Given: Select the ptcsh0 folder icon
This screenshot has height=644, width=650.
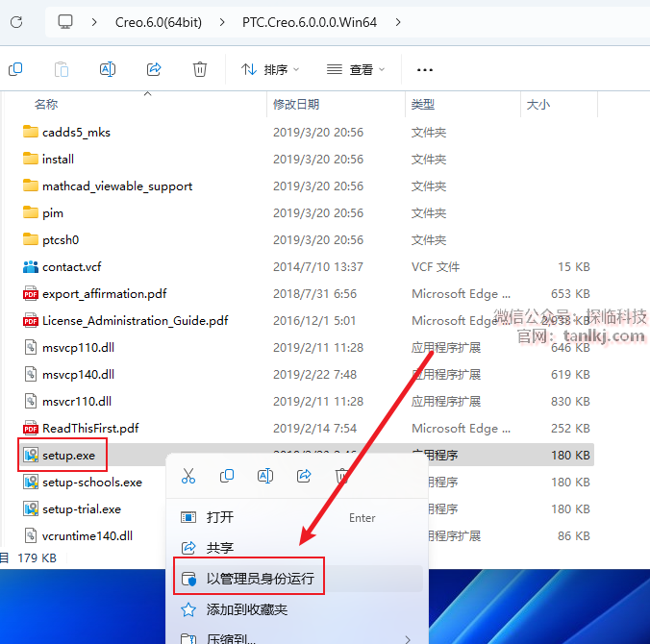Looking at the screenshot, I should pyautogui.click(x=31, y=239).
